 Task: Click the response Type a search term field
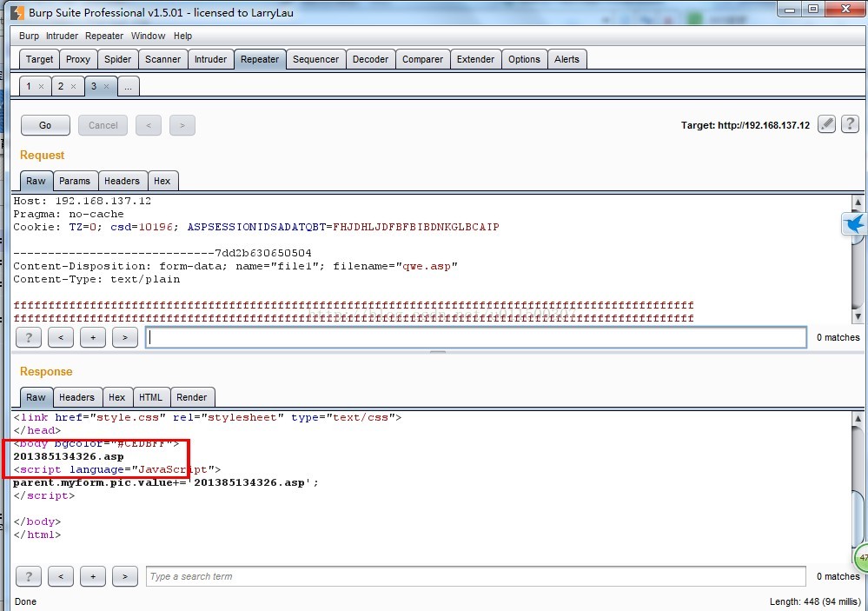(x=476, y=576)
